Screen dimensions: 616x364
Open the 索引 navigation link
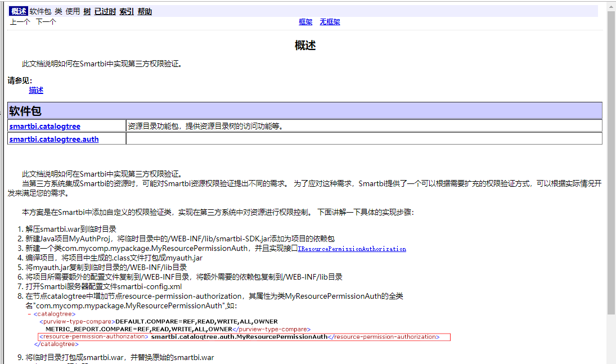(x=127, y=11)
